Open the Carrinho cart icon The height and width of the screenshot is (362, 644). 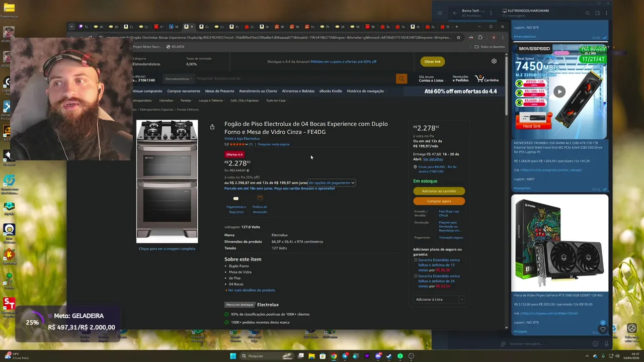(x=487, y=79)
